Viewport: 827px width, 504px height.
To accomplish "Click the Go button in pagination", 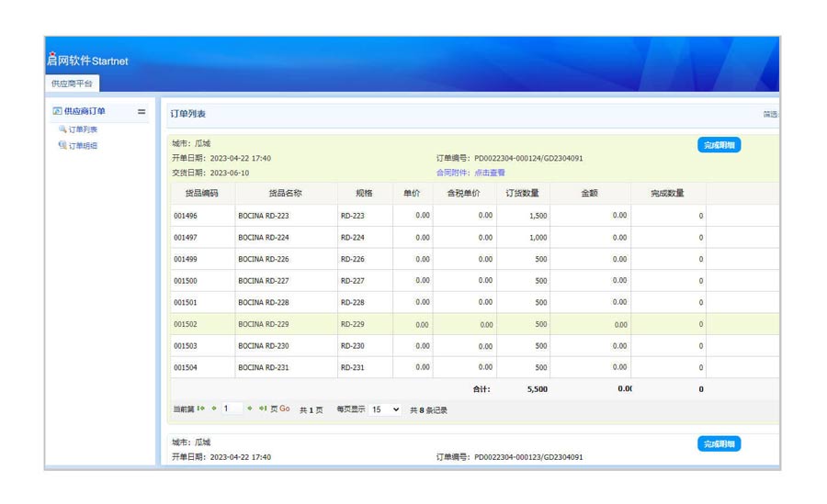I will [284, 409].
